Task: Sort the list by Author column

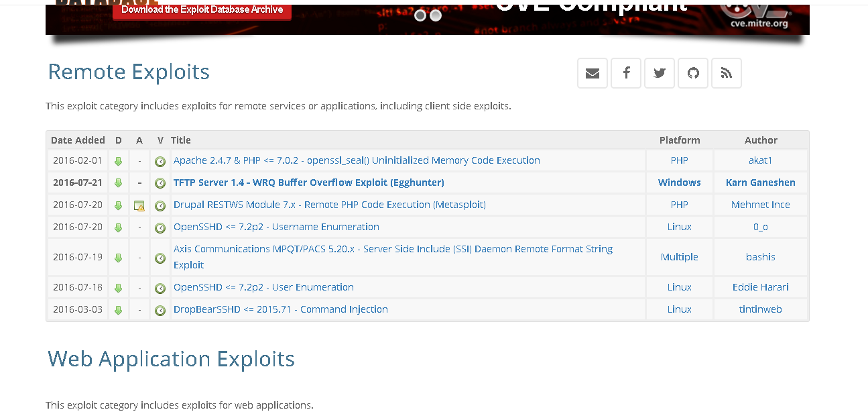Action: (x=761, y=140)
